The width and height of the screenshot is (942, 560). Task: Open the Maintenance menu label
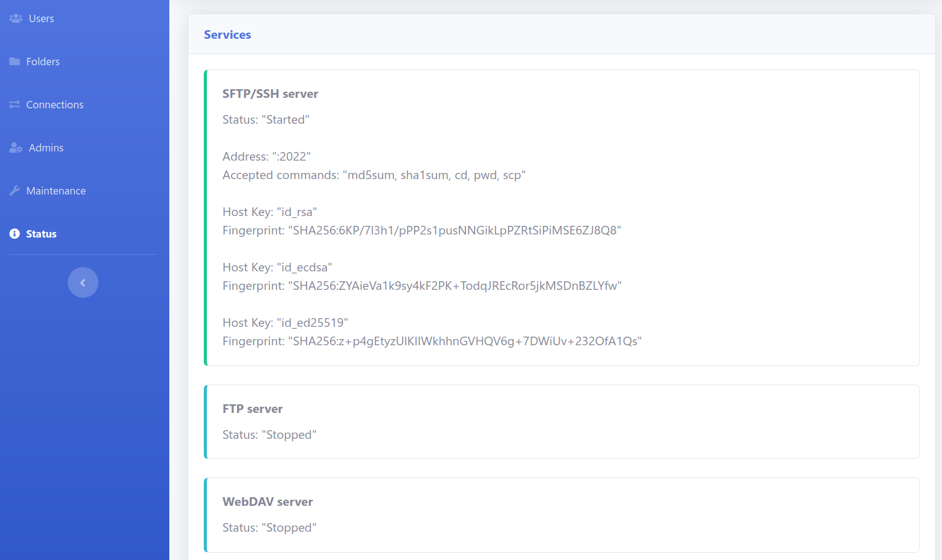tap(56, 191)
